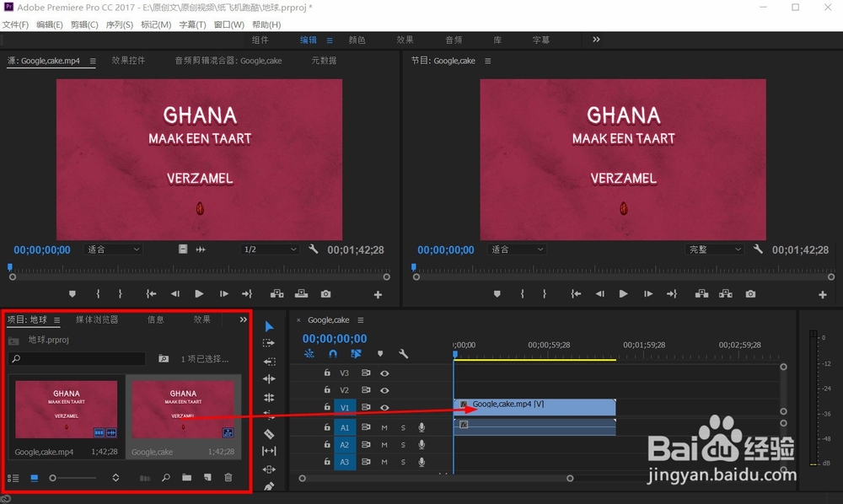Open Google,cake timeline panel menu
843x504 pixels.
[x=361, y=319]
